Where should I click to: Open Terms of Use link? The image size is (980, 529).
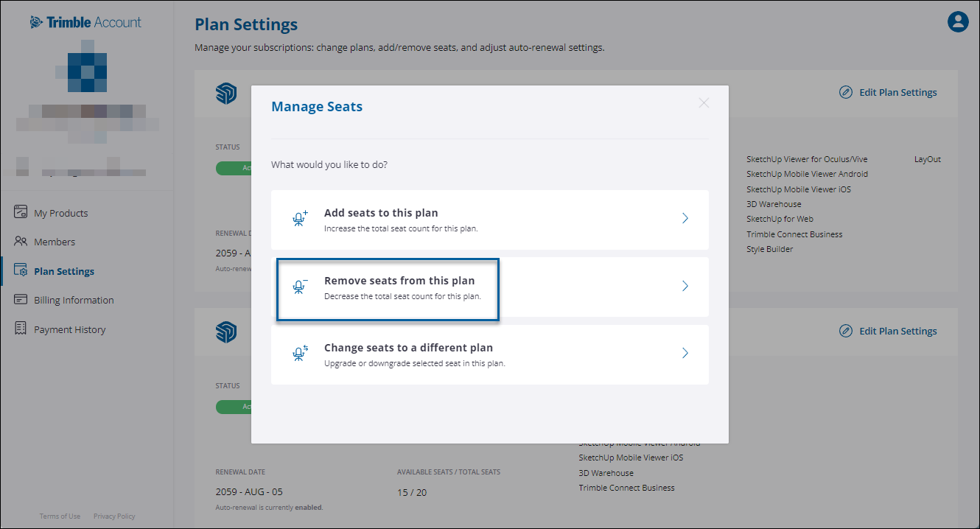coord(60,516)
